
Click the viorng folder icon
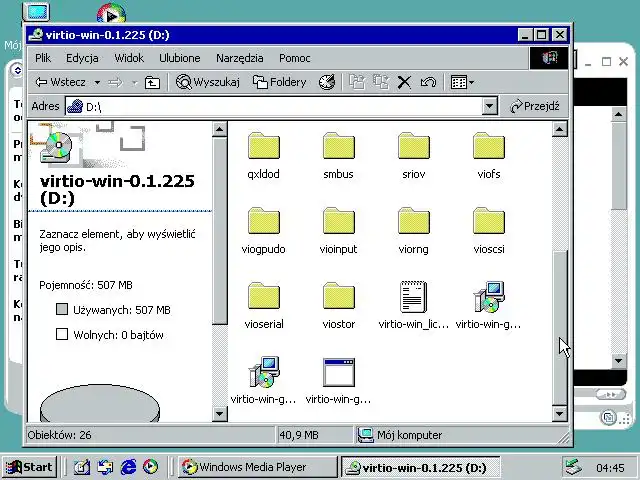(x=414, y=221)
